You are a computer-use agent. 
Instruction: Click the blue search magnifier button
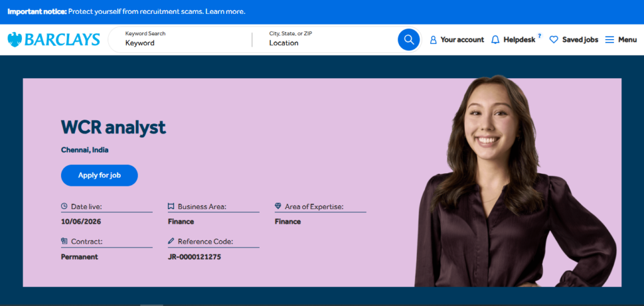[409, 40]
